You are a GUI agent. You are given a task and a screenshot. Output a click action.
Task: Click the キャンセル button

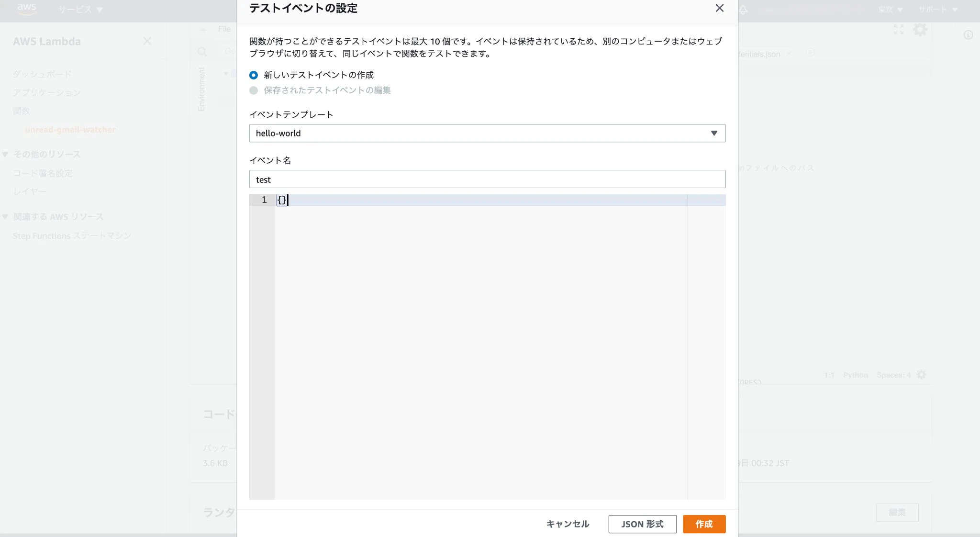(x=568, y=524)
